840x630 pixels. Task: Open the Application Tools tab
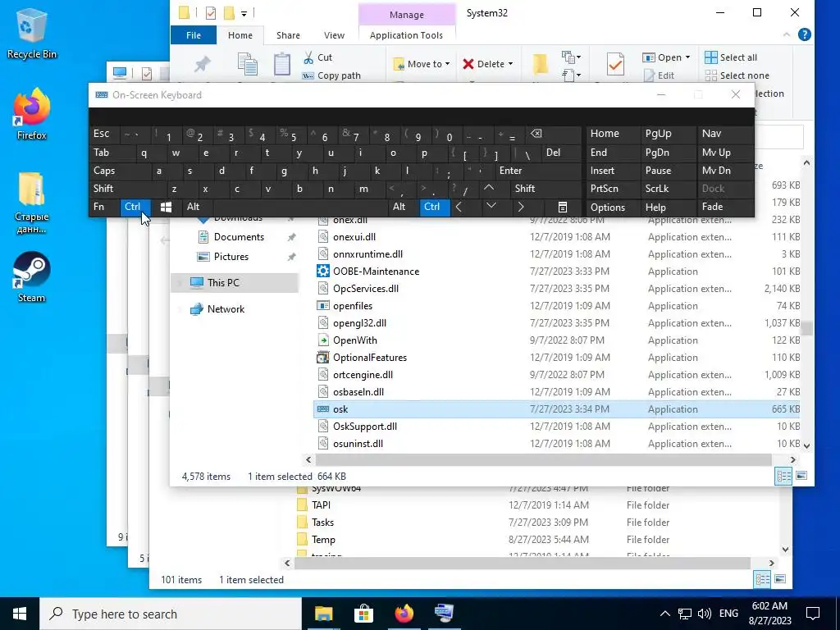click(x=406, y=35)
